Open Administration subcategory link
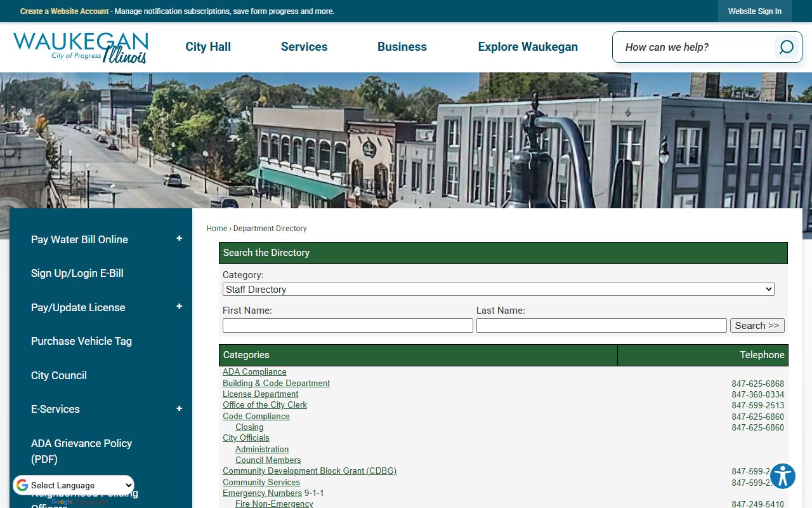Image resolution: width=812 pixels, height=508 pixels. click(262, 450)
